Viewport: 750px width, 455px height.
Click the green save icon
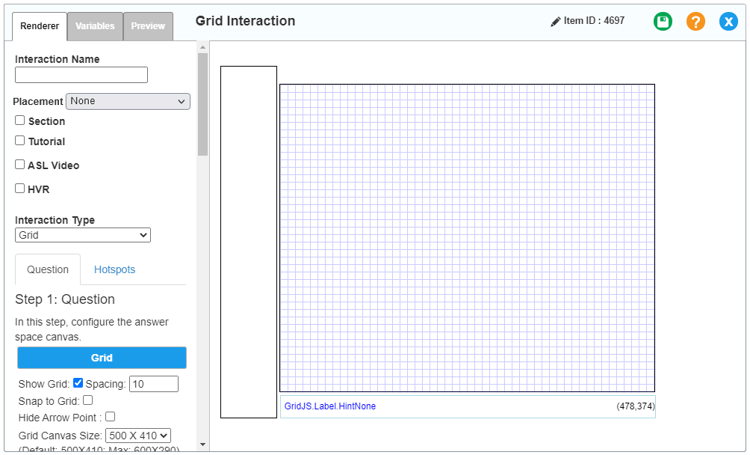662,22
